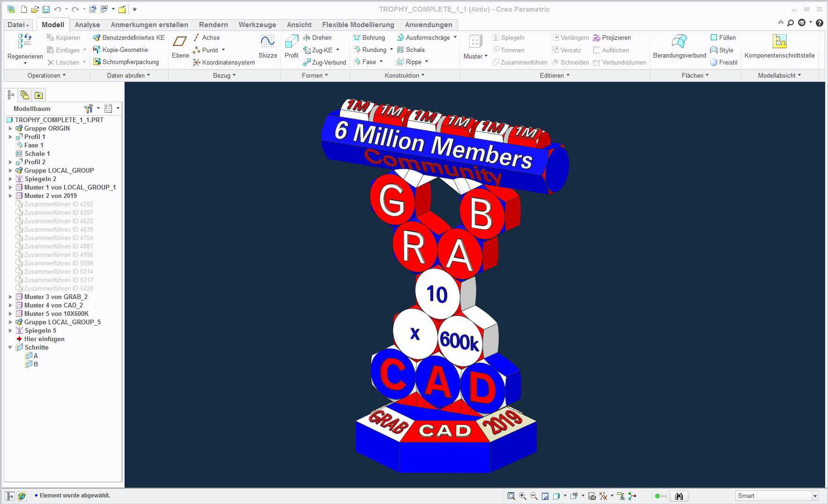Click the Punkt datum point button
Image resolution: width=828 pixels, height=504 pixels.
pyautogui.click(x=206, y=50)
